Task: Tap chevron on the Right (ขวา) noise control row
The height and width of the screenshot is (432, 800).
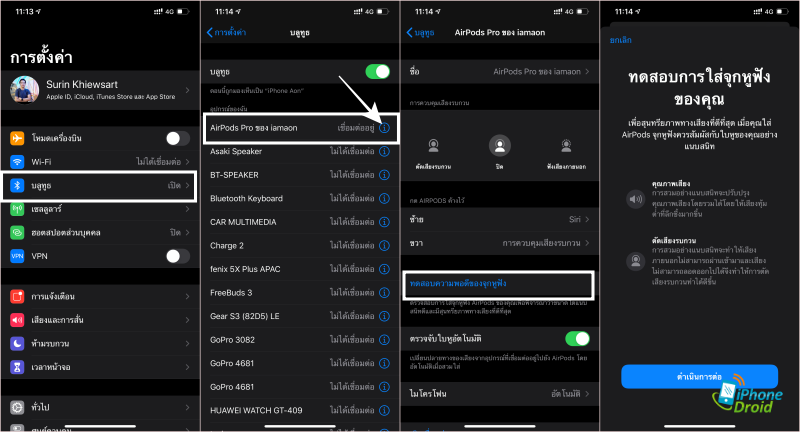Action: click(587, 243)
